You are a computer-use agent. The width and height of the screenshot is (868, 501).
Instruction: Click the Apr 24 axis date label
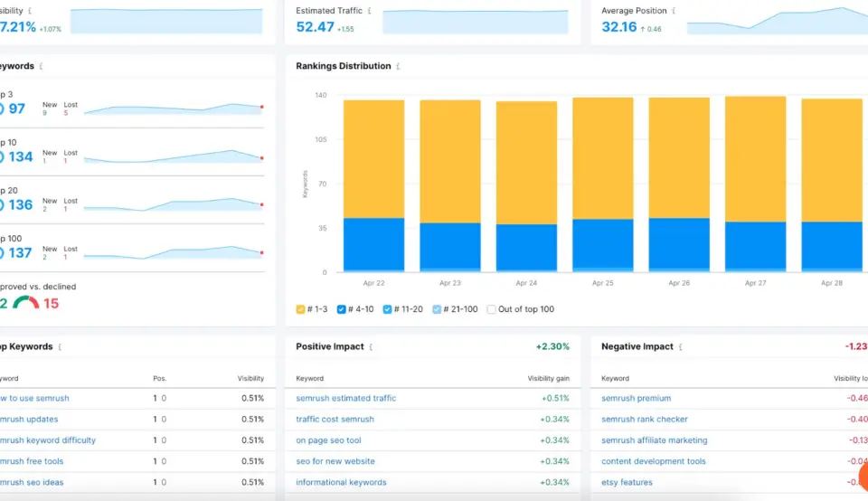[x=526, y=283]
